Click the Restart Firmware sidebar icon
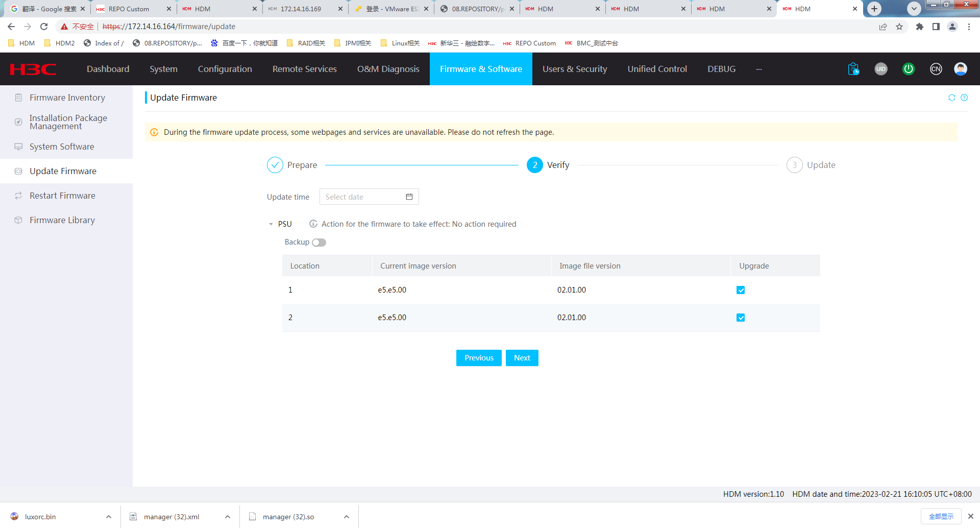This screenshot has height=531, width=980. (18, 196)
